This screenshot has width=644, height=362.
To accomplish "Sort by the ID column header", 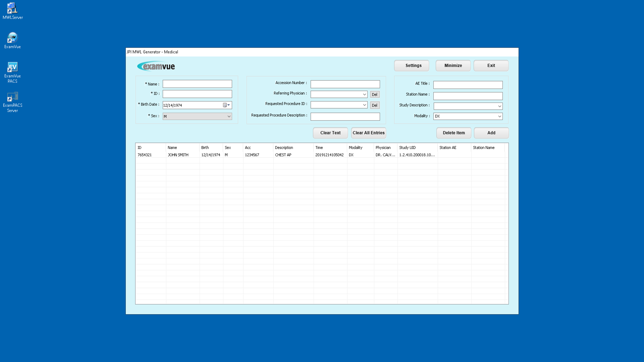I will click(x=151, y=147).
